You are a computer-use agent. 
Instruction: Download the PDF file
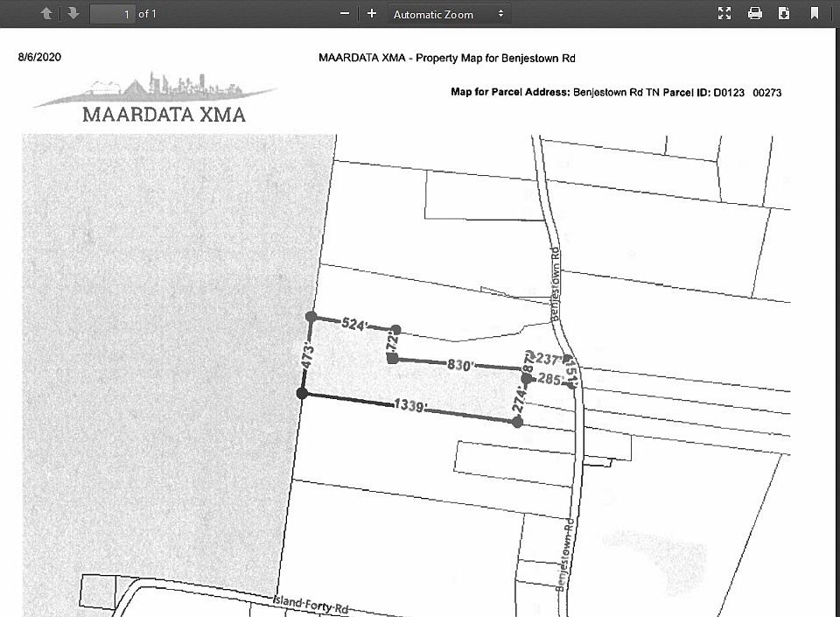point(784,14)
